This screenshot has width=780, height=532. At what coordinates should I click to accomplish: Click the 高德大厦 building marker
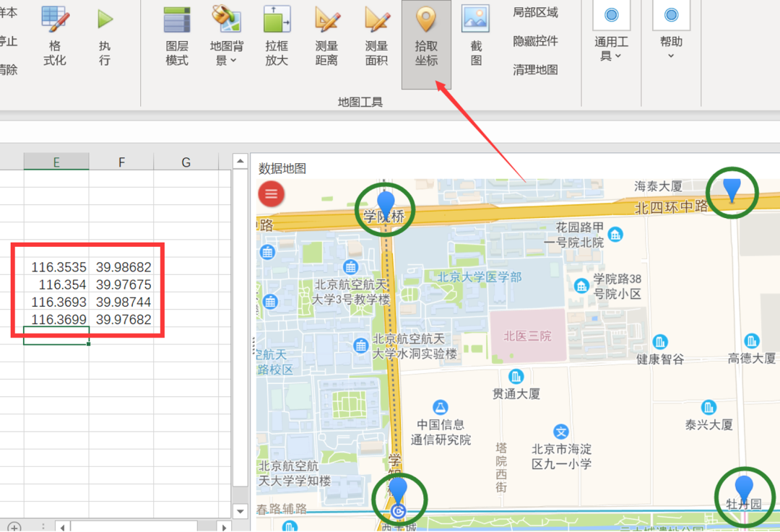tap(751, 341)
